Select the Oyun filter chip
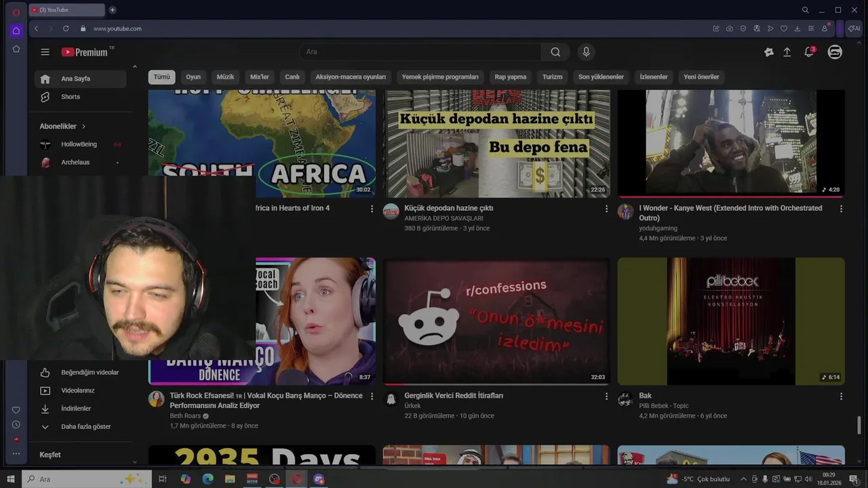The image size is (868, 488). 193,77
